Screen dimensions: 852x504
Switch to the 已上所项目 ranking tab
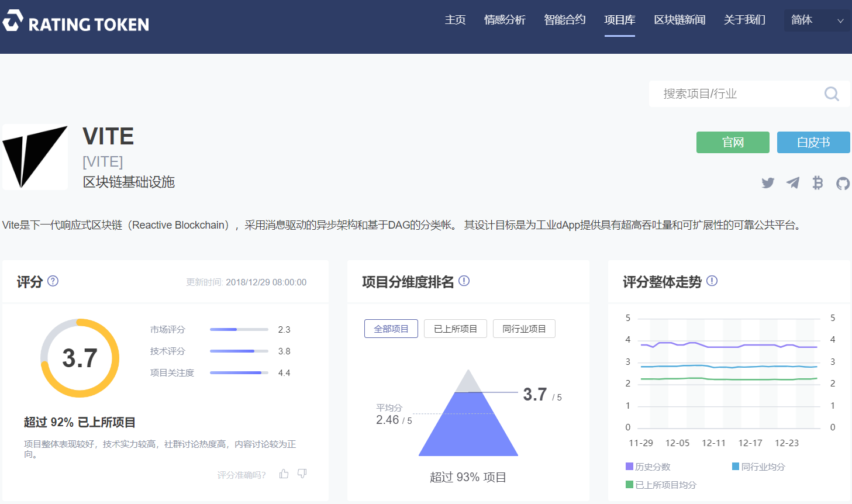coord(456,329)
